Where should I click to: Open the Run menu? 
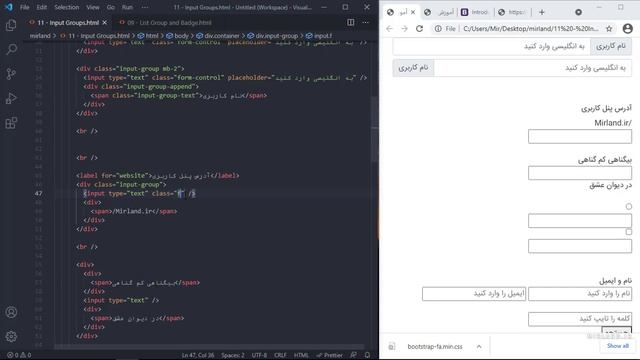(127, 7)
